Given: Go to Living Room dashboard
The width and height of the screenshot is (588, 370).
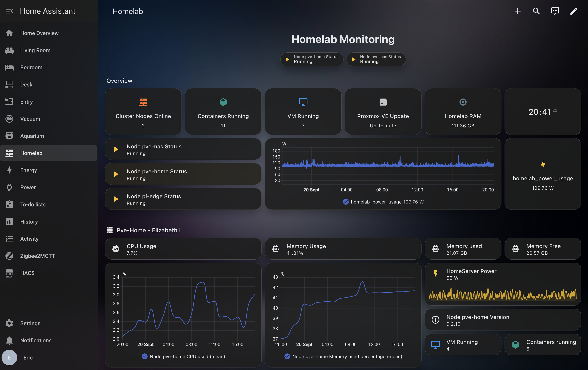Looking at the screenshot, I should [48, 50].
